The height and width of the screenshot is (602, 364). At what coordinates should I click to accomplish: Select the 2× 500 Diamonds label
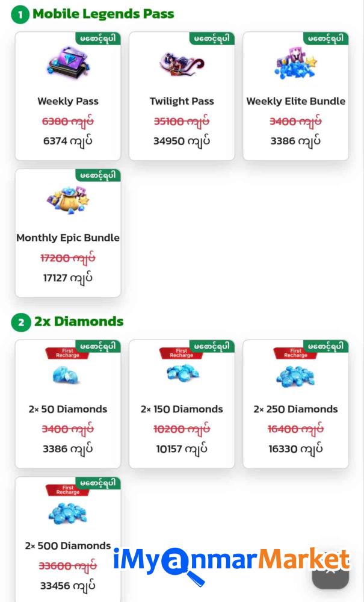(x=68, y=546)
